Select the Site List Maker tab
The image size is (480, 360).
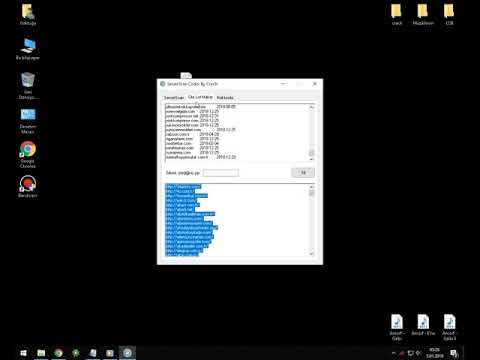(200, 97)
